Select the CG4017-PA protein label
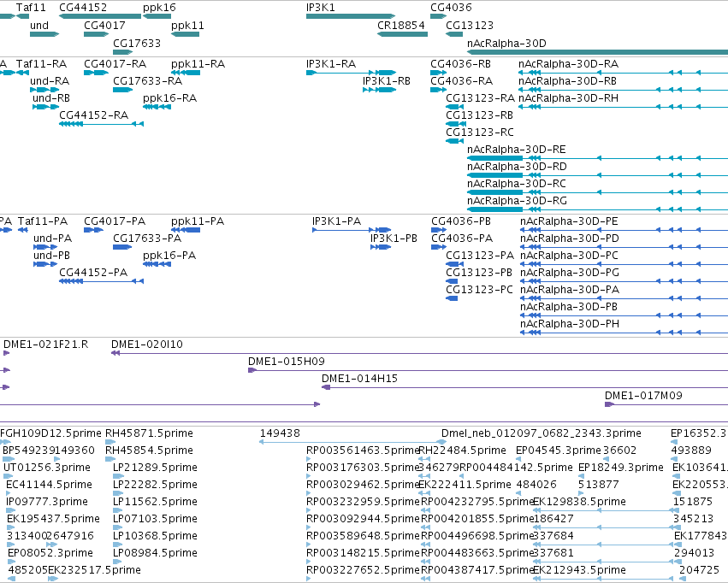 [x=115, y=221]
